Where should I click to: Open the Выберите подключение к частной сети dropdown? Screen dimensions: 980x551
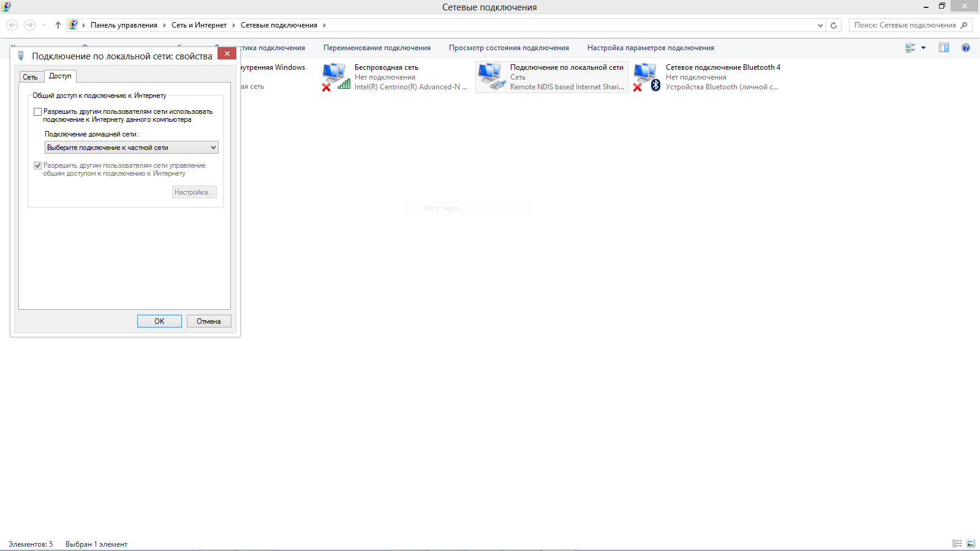point(132,148)
